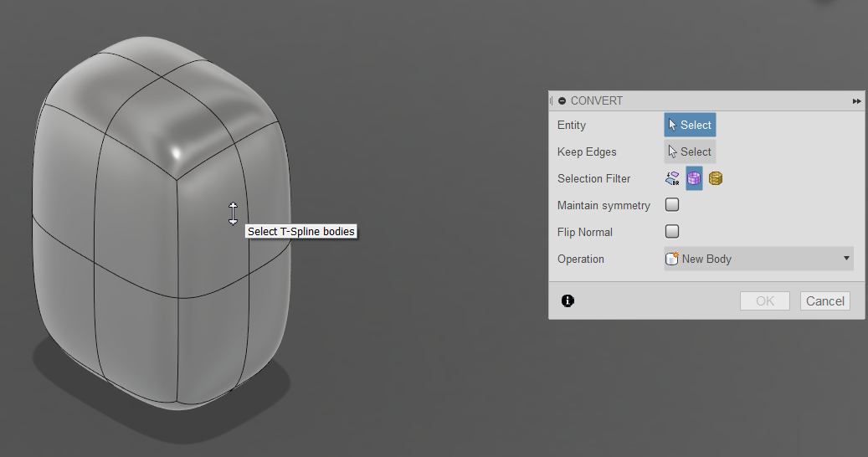Activate the Keep Edges Select button

point(690,151)
